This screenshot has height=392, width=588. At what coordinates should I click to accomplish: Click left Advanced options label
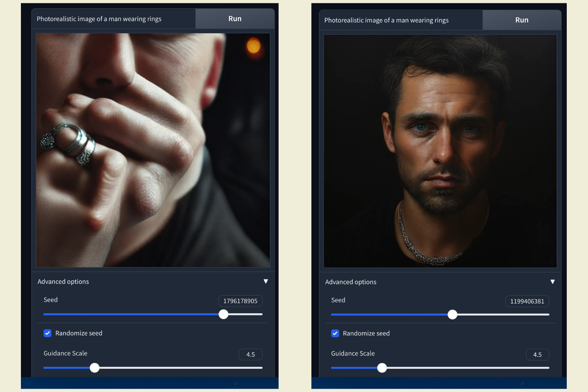[x=63, y=282]
